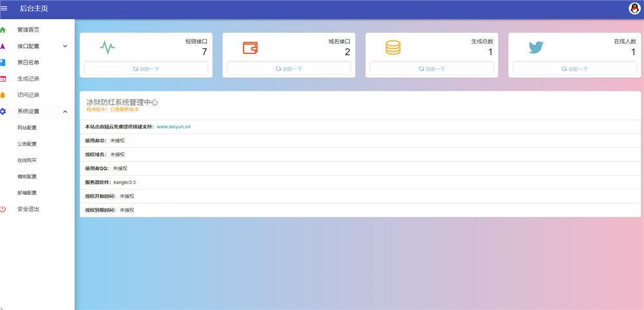Click the pink card icon beside 生成记录

coord(3,78)
